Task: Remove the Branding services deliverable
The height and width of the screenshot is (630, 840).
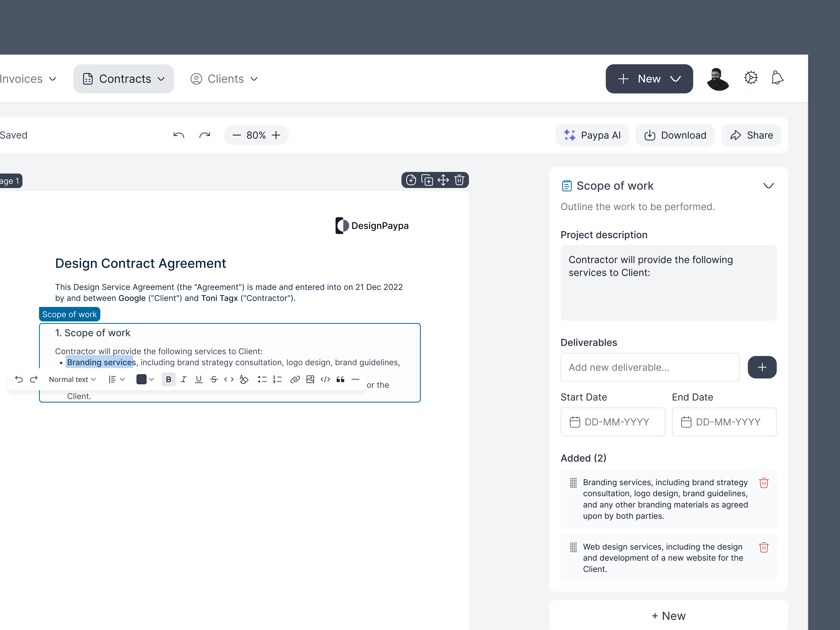Action: click(764, 483)
